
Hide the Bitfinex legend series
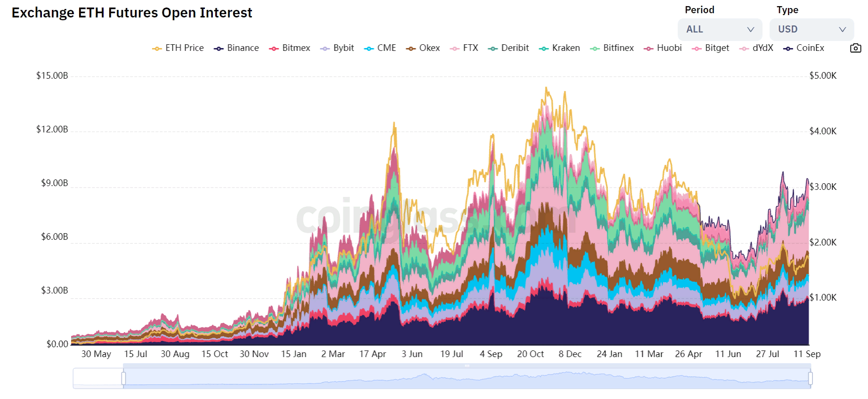click(612, 48)
